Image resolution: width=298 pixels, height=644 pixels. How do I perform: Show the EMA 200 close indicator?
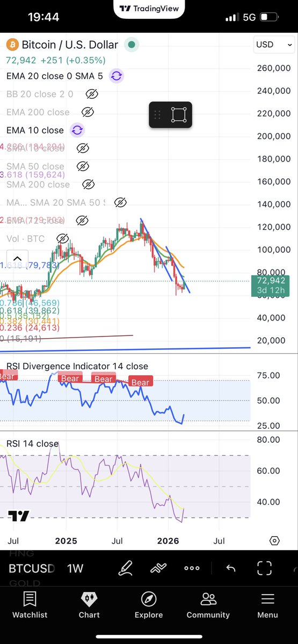point(88,112)
